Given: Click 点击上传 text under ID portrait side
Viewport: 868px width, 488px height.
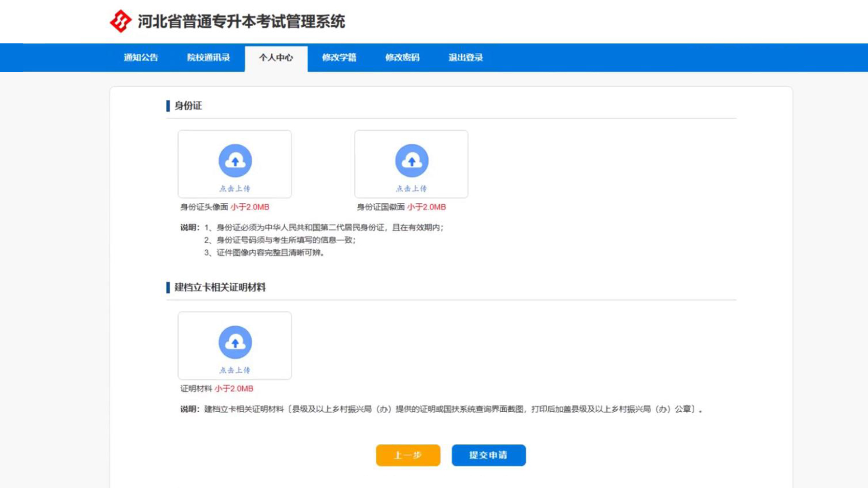Looking at the screenshot, I should point(235,188).
